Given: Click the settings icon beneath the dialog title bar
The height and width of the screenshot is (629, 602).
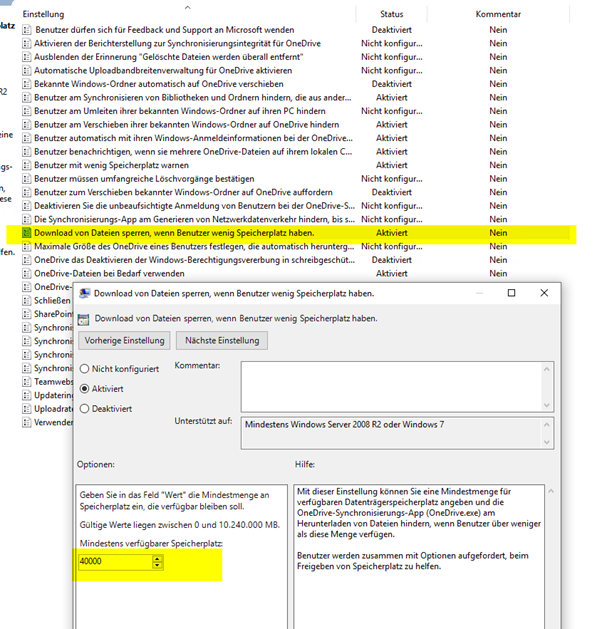Looking at the screenshot, I should pyautogui.click(x=83, y=319).
